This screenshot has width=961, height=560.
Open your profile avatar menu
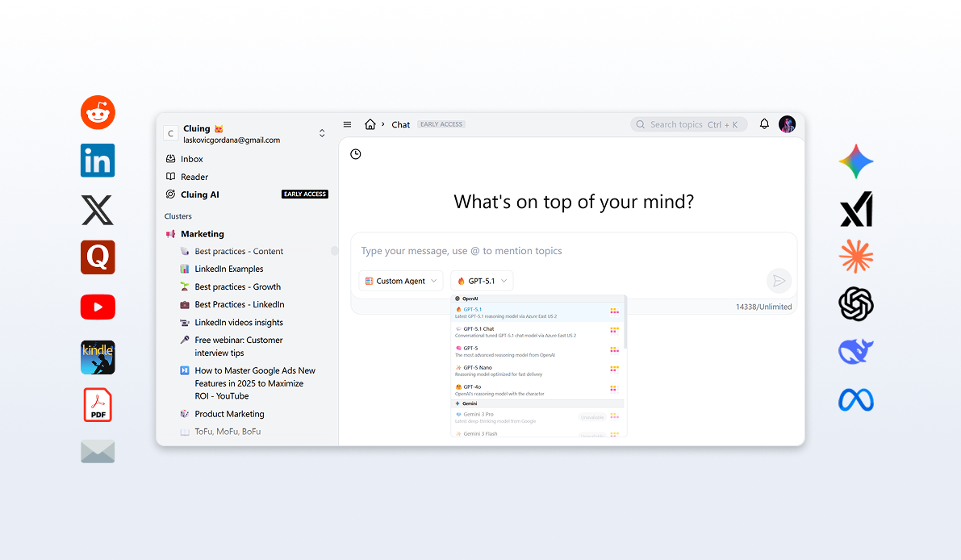pos(787,123)
